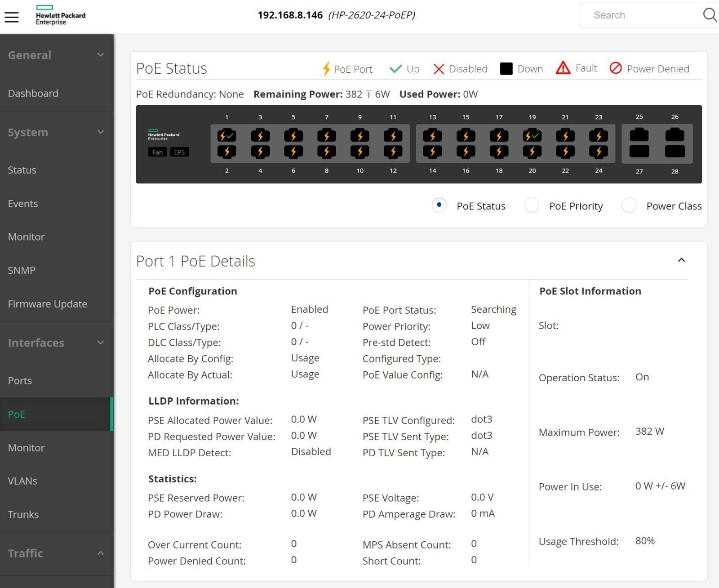Viewport: 719px width, 588px height.
Task: Select PoE port 10 on the switch
Action: coord(360,151)
